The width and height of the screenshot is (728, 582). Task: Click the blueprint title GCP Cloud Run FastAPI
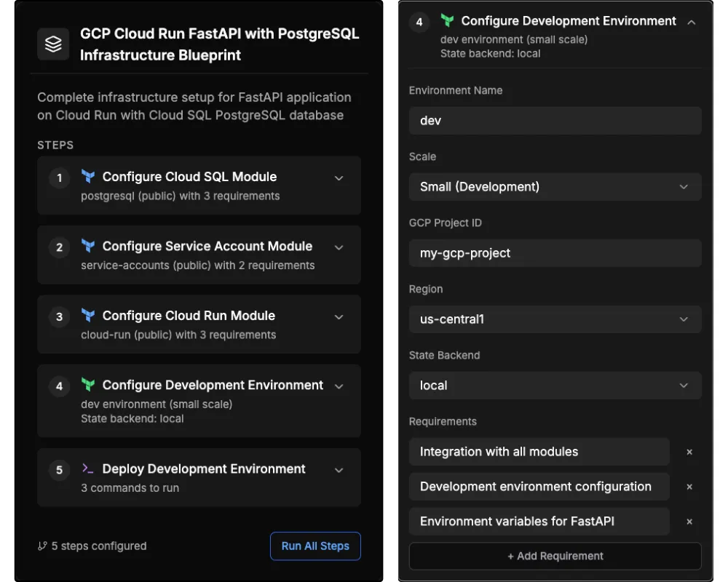coord(220,44)
